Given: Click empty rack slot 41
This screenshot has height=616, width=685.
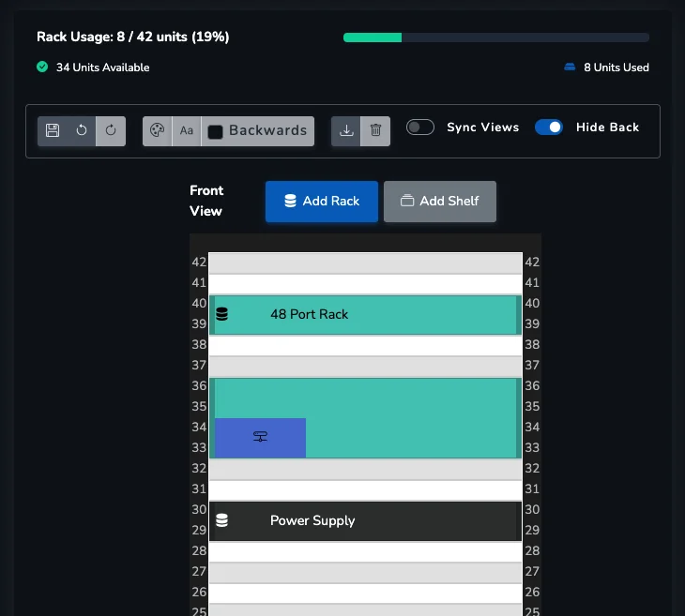Looking at the screenshot, I should [365, 284].
